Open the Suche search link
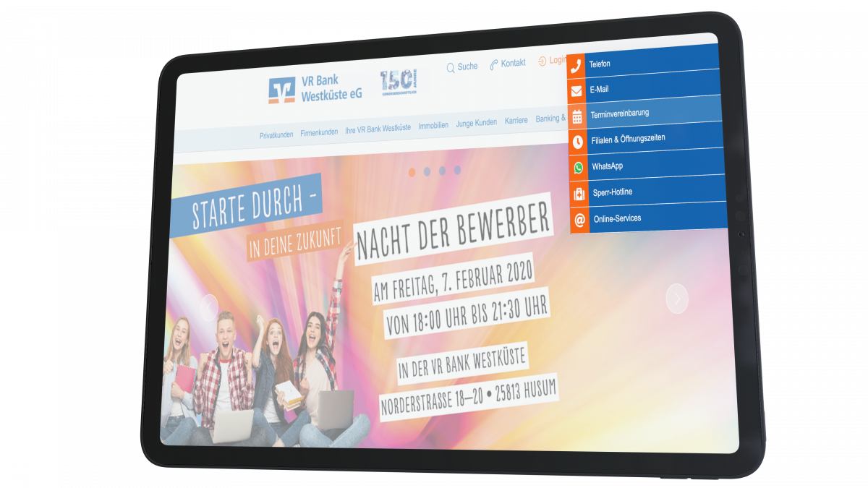Screen dimensions: 868x488 462,67
